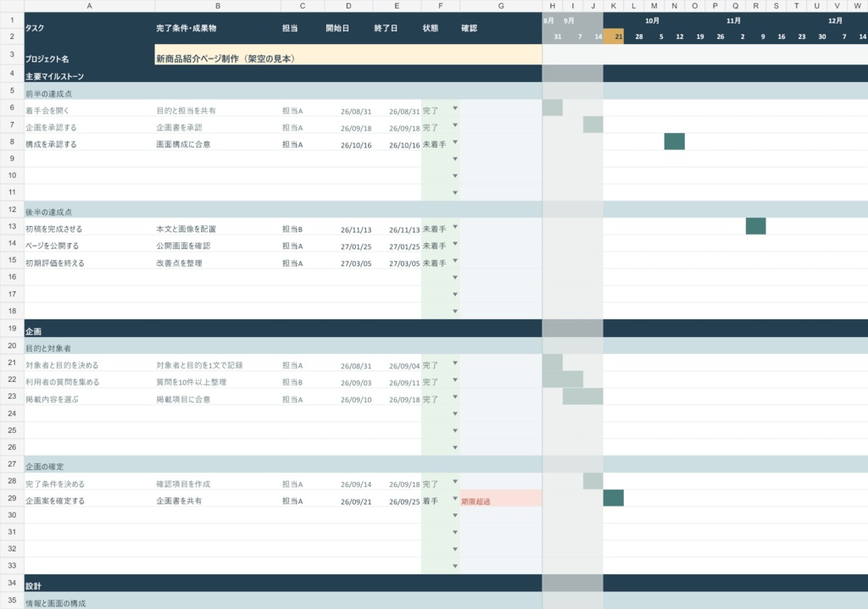Click the Gantt bar for 初稿を完成させる
Image resolution: width=868 pixels, height=609 pixels.
pyautogui.click(x=755, y=226)
